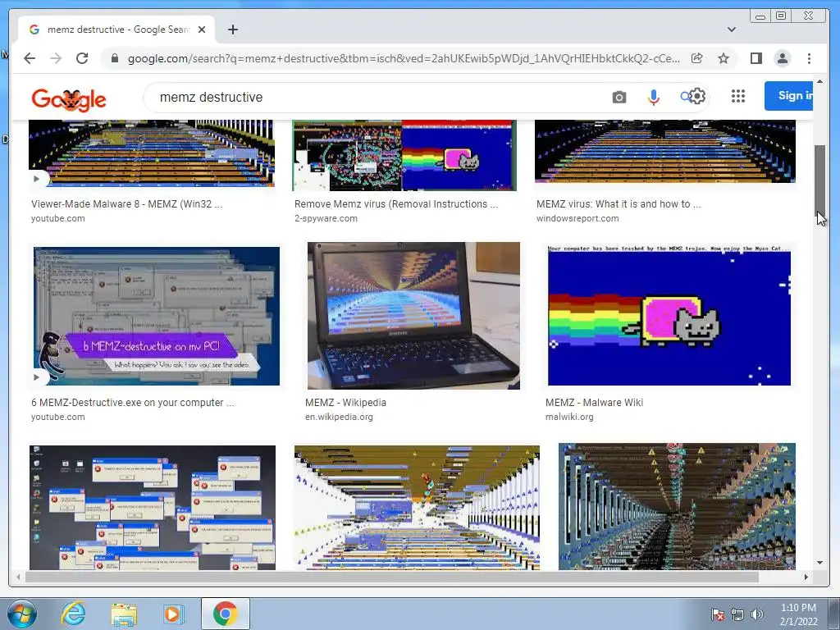This screenshot has height=630, width=840.
Task: Open 'MEMZ - Malware Wiki' title link
Action: tap(594, 402)
